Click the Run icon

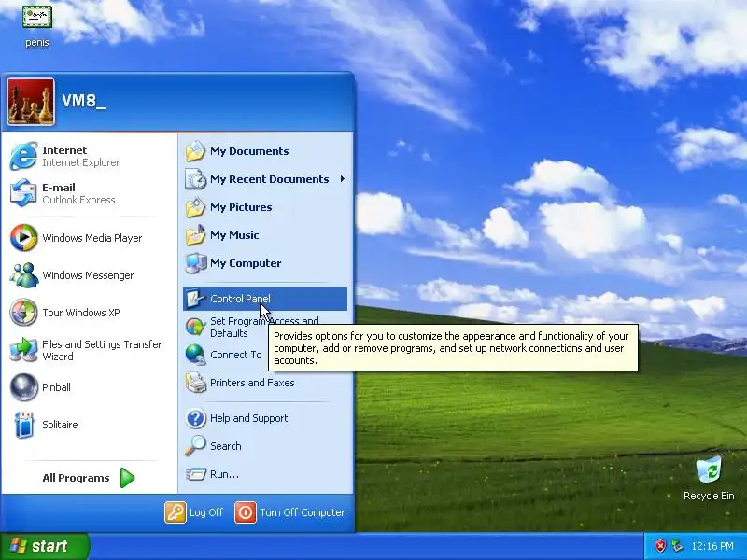point(195,474)
